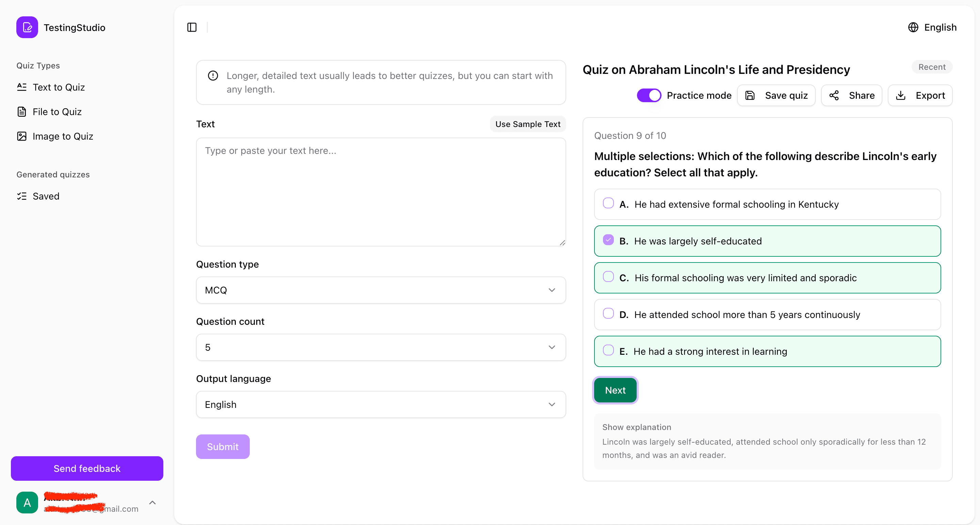Click the Next question button
Image resolution: width=980 pixels, height=525 pixels.
615,390
